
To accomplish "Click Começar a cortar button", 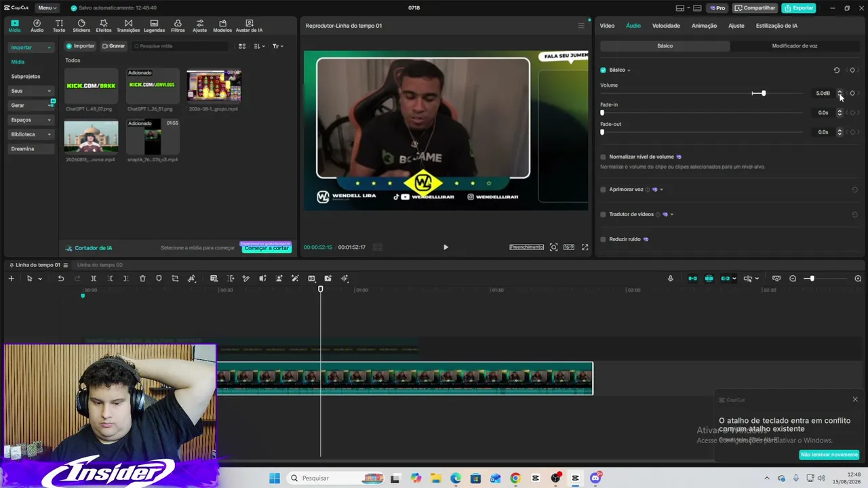I will 267,248.
